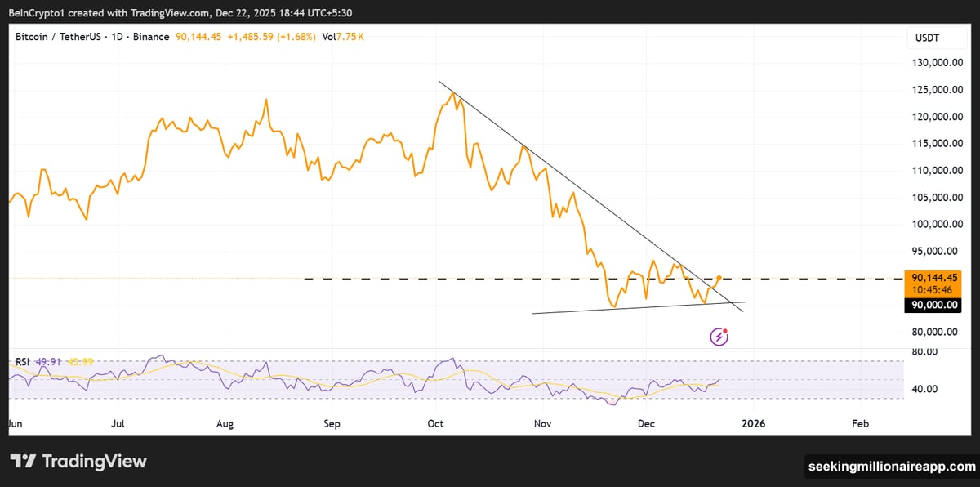This screenshot has height=487, width=980.
Task: Click the TradingView logo icon
Action: tap(23, 462)
